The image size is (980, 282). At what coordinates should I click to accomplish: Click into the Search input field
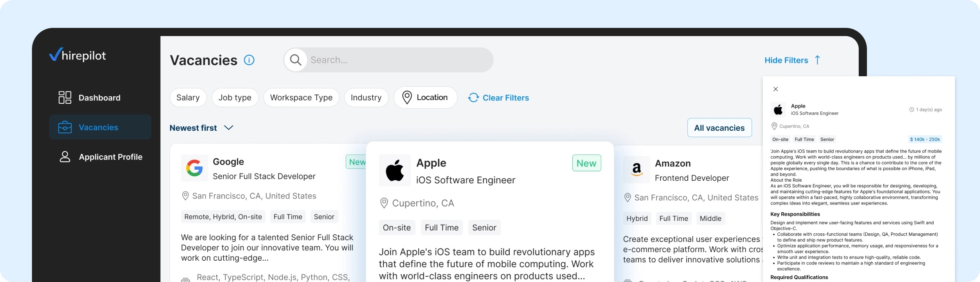tap(397, 60)
